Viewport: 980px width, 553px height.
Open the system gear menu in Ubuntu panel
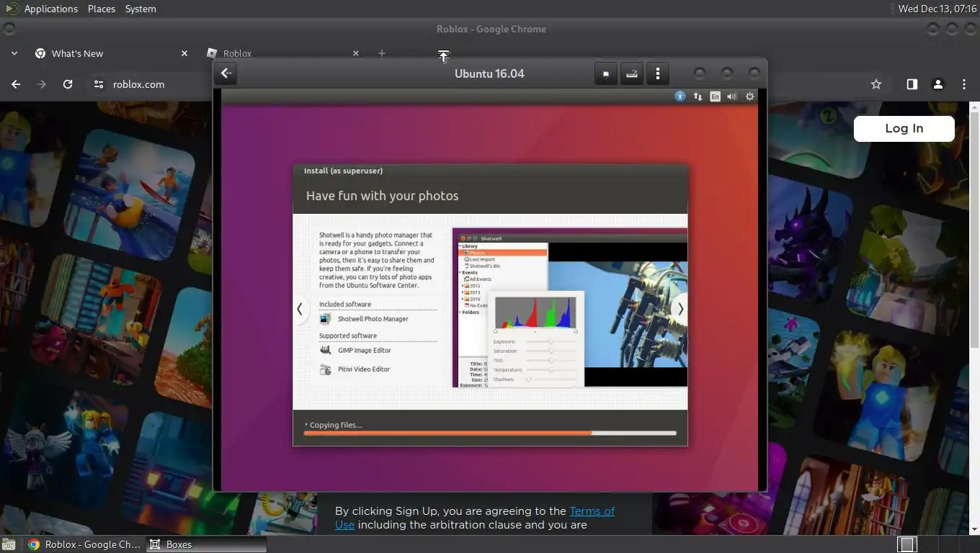click(750, 96)
